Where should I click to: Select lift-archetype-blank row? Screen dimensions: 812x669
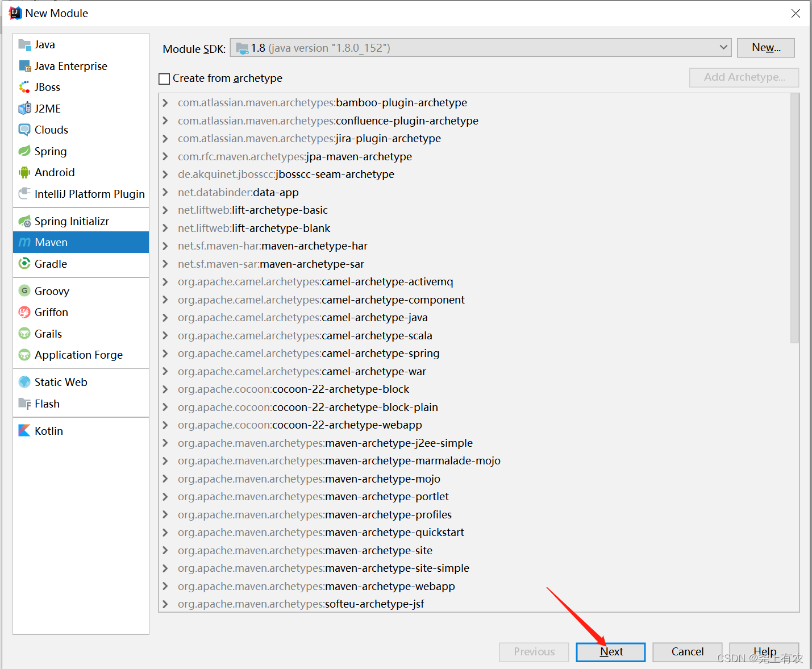click(x=474, y=228)
